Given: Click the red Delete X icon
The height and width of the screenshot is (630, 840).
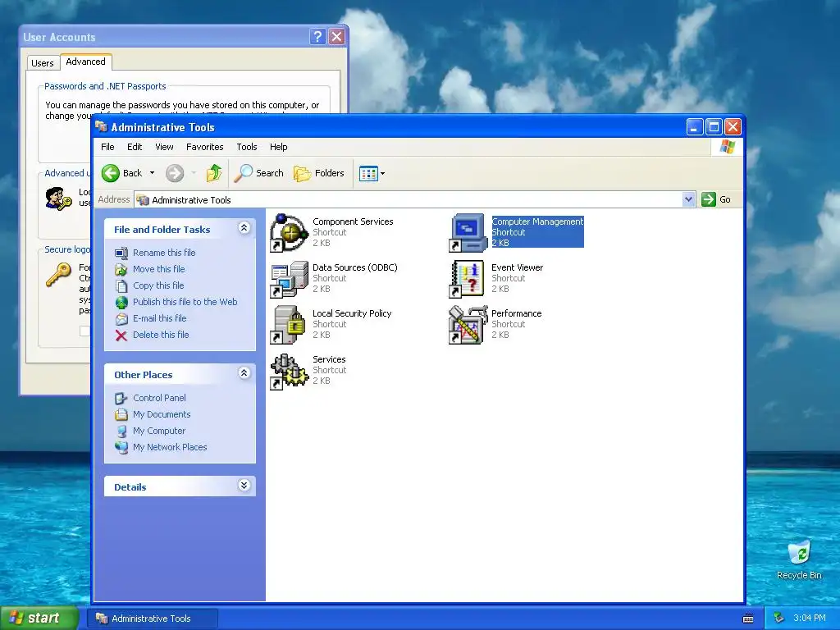Looking at the screenshot, I should (x=121, y=336).
